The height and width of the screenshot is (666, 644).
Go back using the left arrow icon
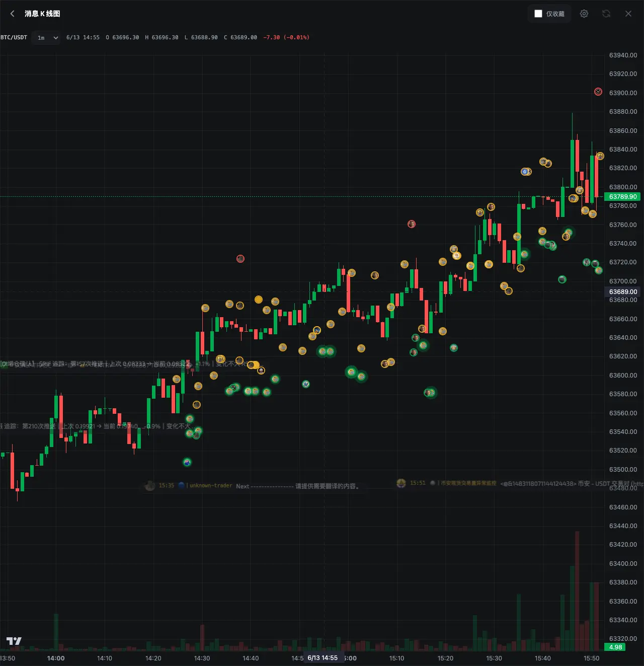click(x=13, y=14)
